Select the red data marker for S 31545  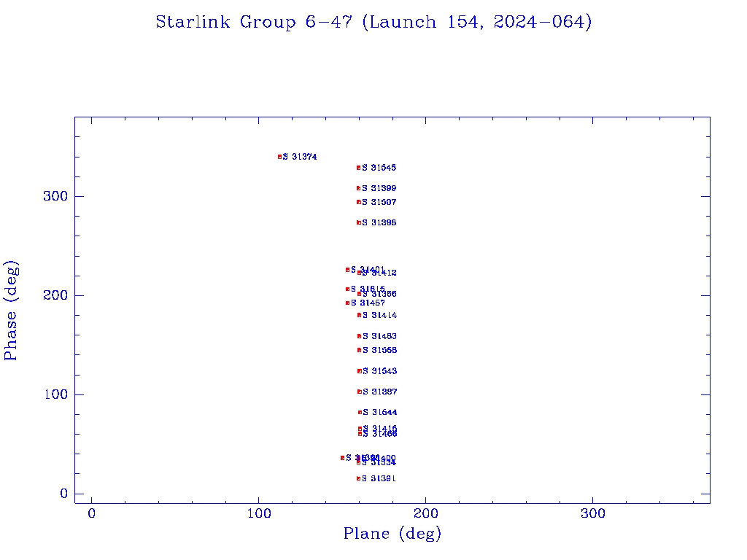[x=359, y=168]
